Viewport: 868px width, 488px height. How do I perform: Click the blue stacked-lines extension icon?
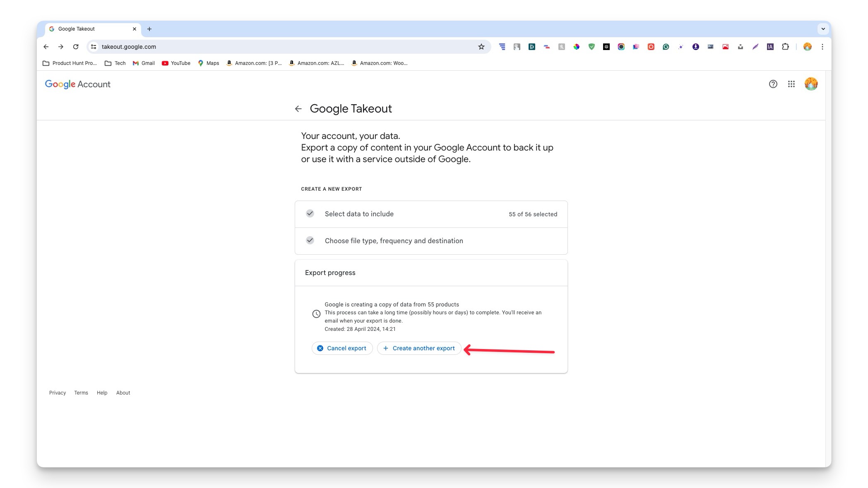click(x=502, y=47)
